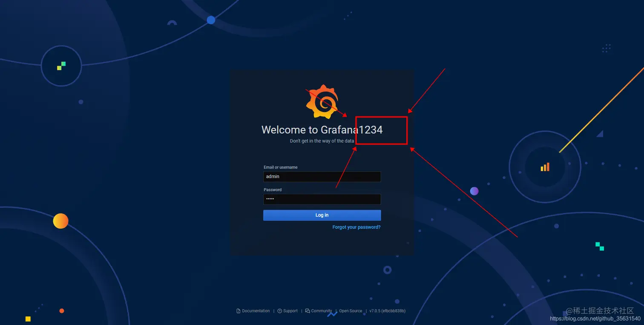
Task: Open the Support footer link
Action: point(290,311)
